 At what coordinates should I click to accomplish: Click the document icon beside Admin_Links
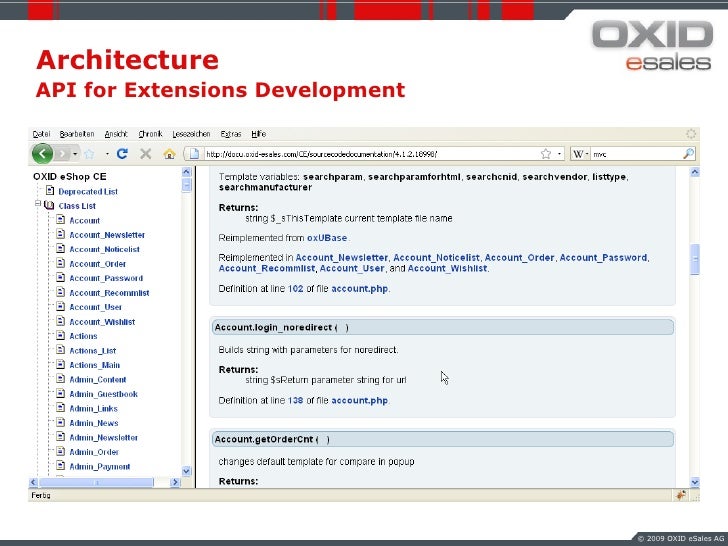click(x=60, y=408)
